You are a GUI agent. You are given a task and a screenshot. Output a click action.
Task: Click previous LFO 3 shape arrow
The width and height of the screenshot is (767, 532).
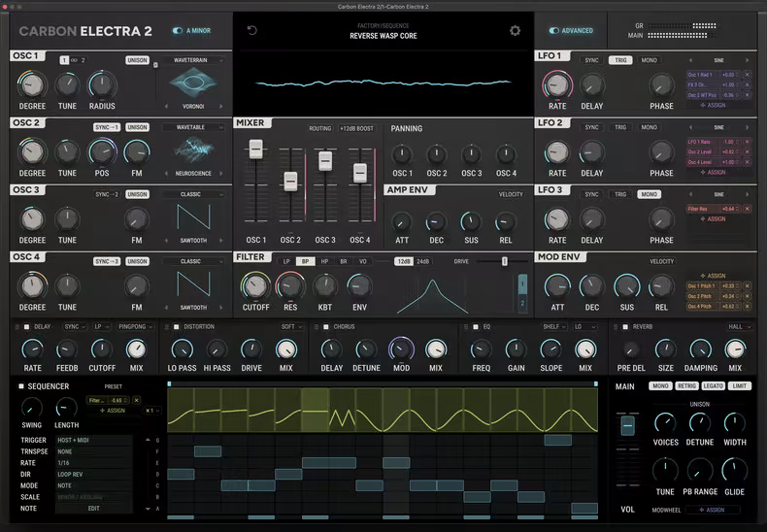pos(690,194)
